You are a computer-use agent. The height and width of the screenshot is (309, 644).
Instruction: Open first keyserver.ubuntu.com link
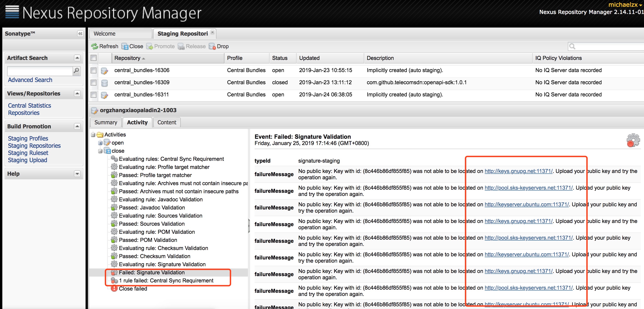coord(527,204)
